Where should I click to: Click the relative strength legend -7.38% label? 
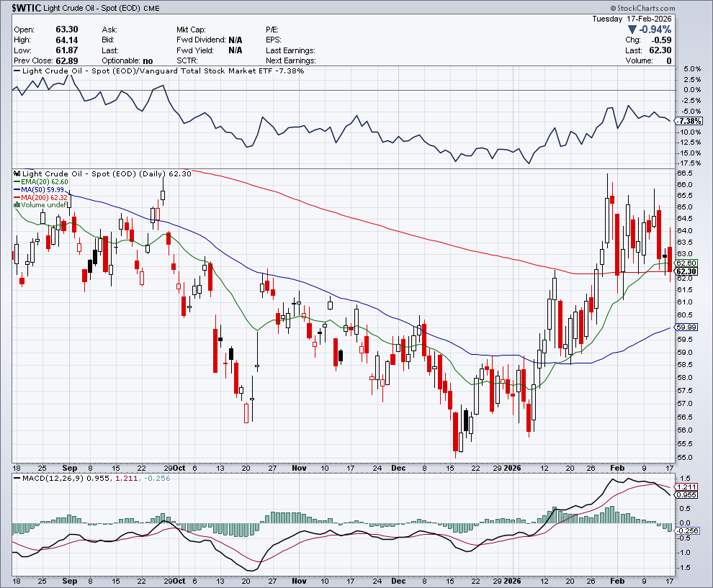158,71
